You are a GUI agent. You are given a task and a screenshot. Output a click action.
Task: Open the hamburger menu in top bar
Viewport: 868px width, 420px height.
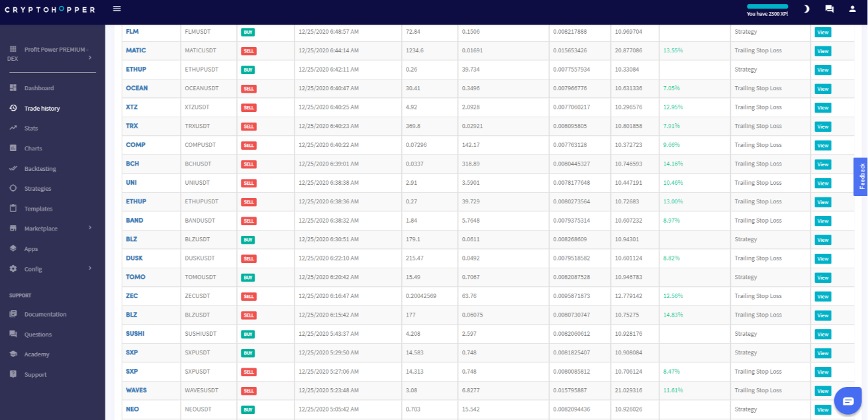[117, 9]
